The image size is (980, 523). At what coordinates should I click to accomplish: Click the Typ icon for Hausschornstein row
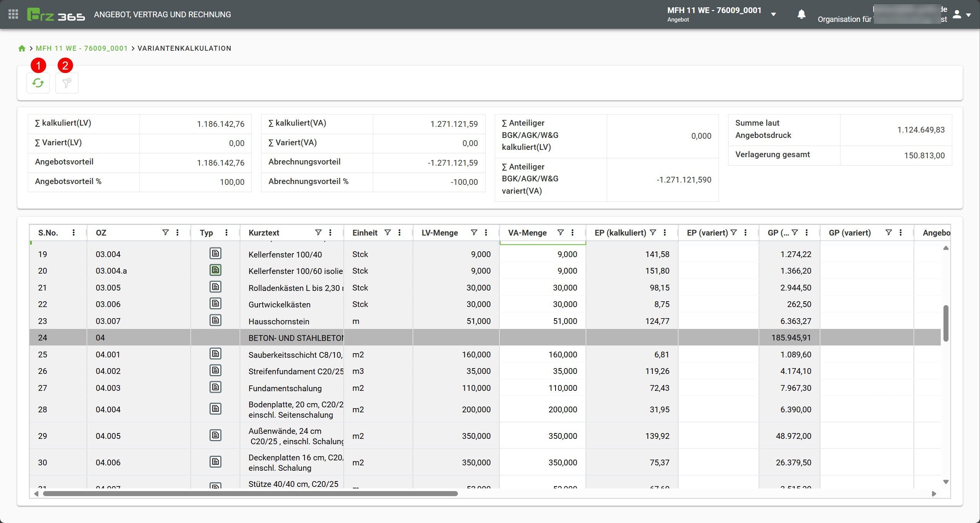click(x=215, y=320)
